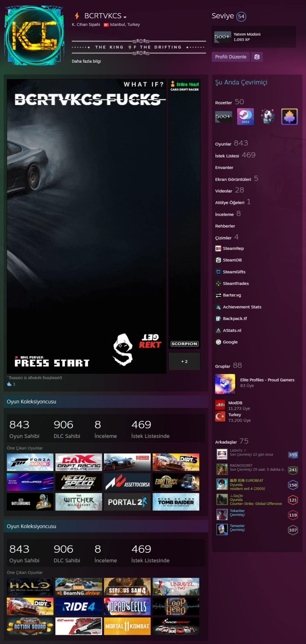The image size is (306, 644).
Task: Click the level 54 badge circle
Action: click(241, 16)
